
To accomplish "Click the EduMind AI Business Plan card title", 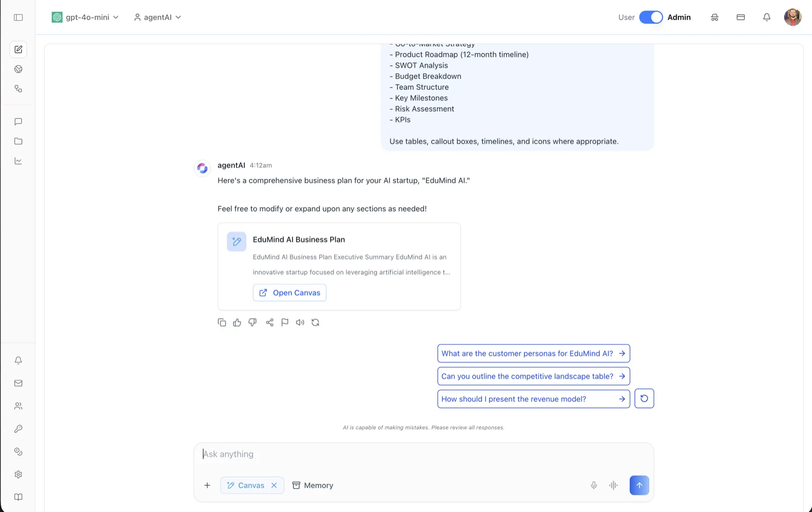I will pyautogui.click(x=299, y=240).
